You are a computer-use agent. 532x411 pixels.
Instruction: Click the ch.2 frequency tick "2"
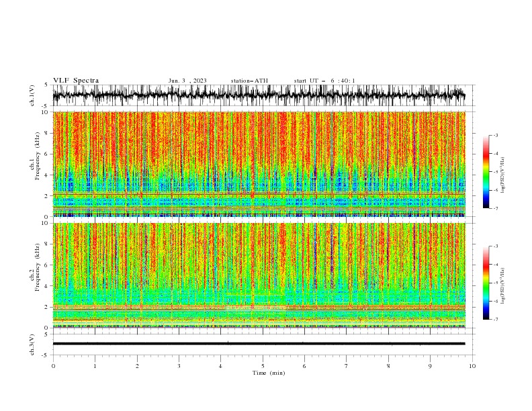pyautogui.click(x=46, y=307)
